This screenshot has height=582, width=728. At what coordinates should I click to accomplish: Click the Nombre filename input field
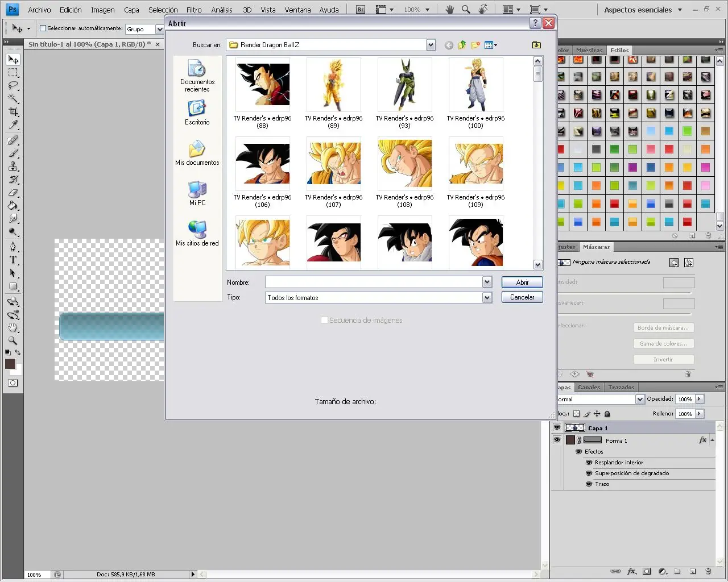click(x=374, y=282)
